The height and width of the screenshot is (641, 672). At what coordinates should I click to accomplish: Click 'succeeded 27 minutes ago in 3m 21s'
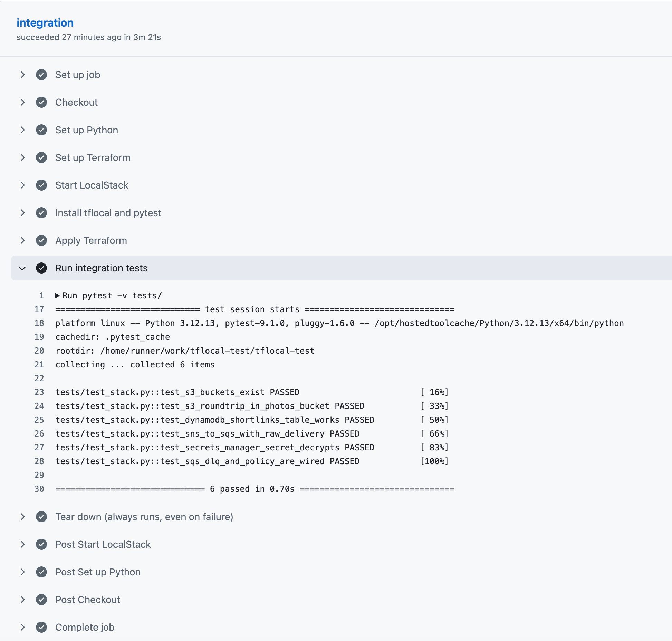tap(89, 37)
